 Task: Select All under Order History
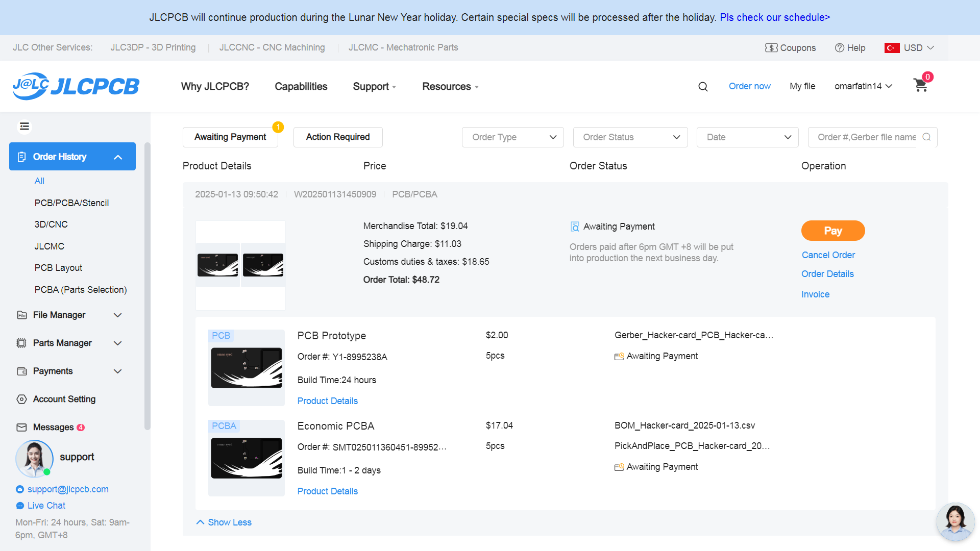[x=39, y=181]
